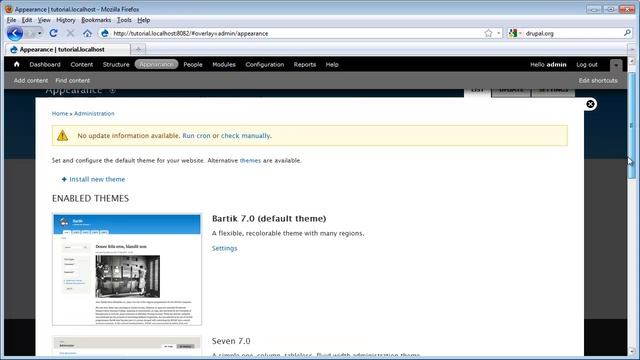Open Modules in the admin toolbar
Viewport: 640px width, 360px height.
point(224,64)
